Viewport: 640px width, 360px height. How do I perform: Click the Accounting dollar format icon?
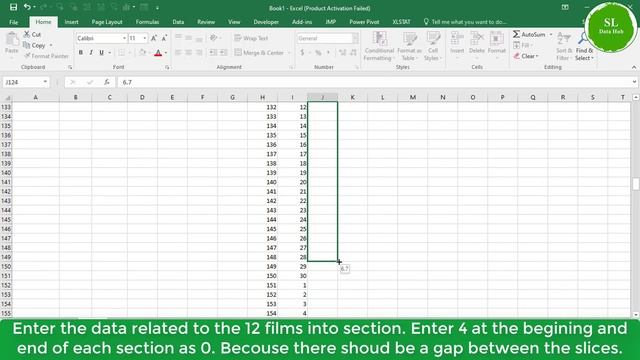[x=302, y=53]
